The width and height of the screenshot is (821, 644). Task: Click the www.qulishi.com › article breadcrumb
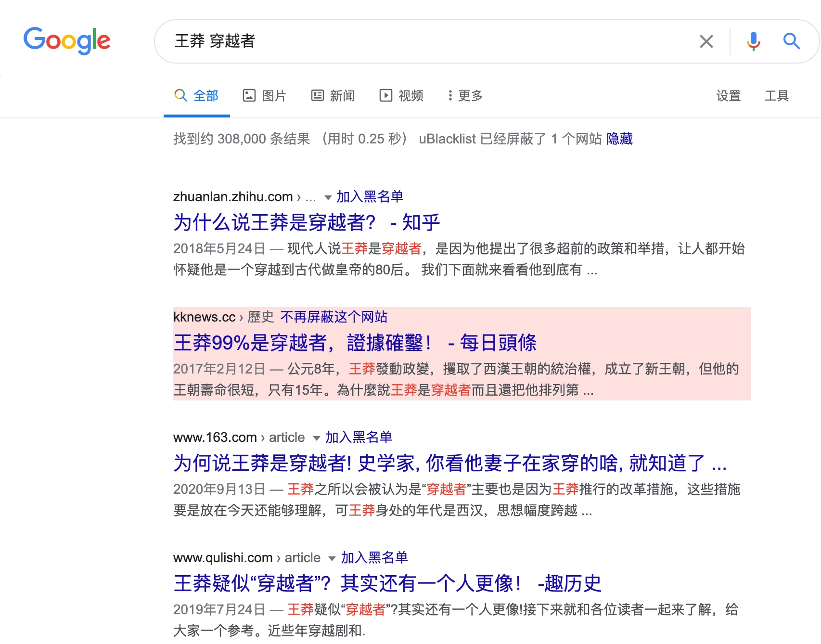coord(247,557)
